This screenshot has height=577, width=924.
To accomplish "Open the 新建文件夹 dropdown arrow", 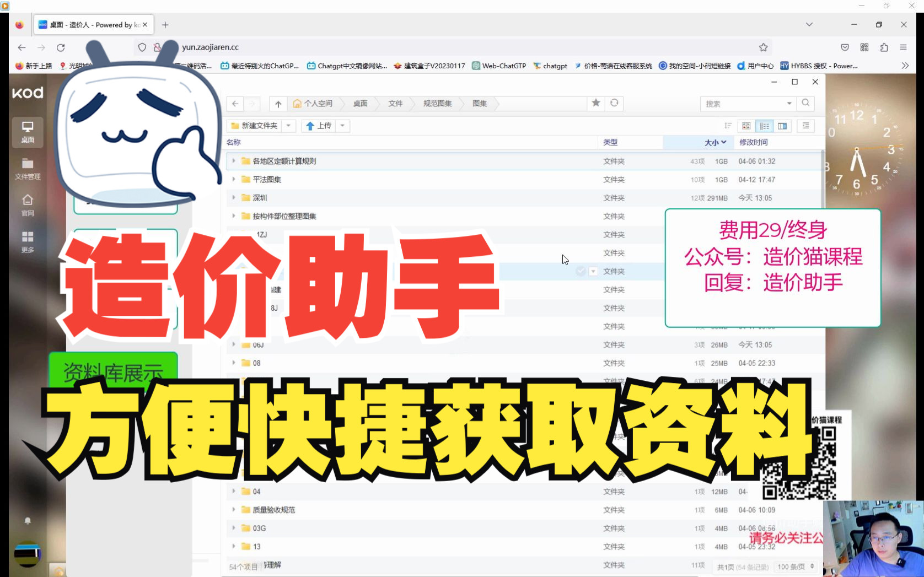I will click(x=288, y=126).
